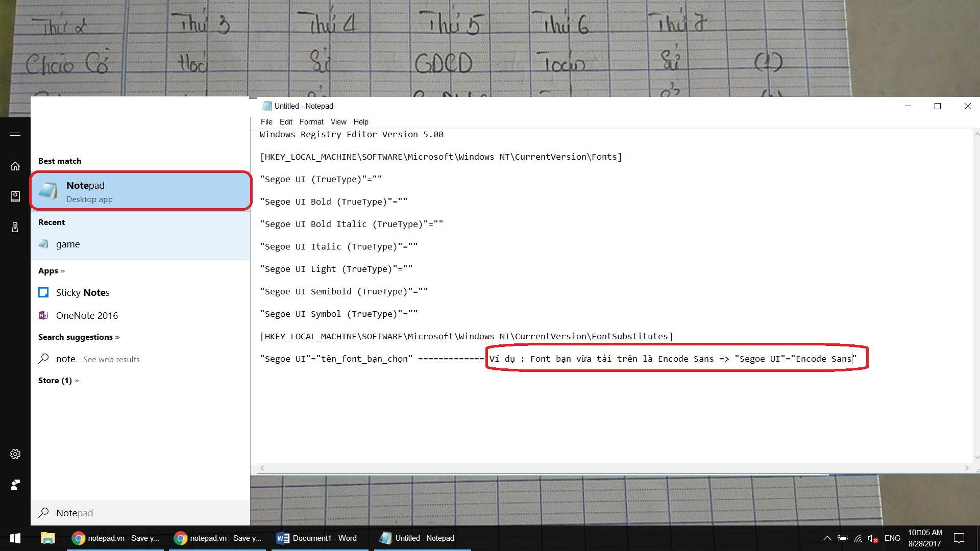This screenshot has height=551, width=980.
Task: Click the muted volume tray icon
Action: coord(872,538)
